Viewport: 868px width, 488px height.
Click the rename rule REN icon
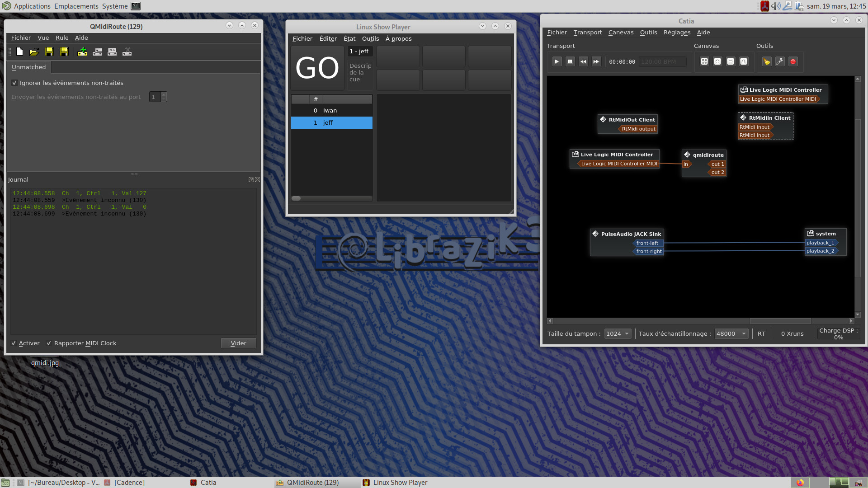pyautogui.click(x=112, y=52)
